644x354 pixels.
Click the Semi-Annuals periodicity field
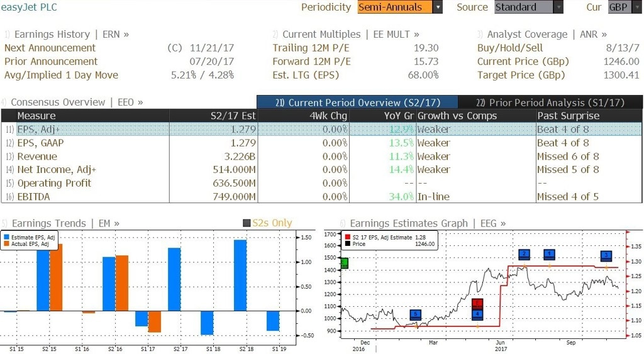395,7
